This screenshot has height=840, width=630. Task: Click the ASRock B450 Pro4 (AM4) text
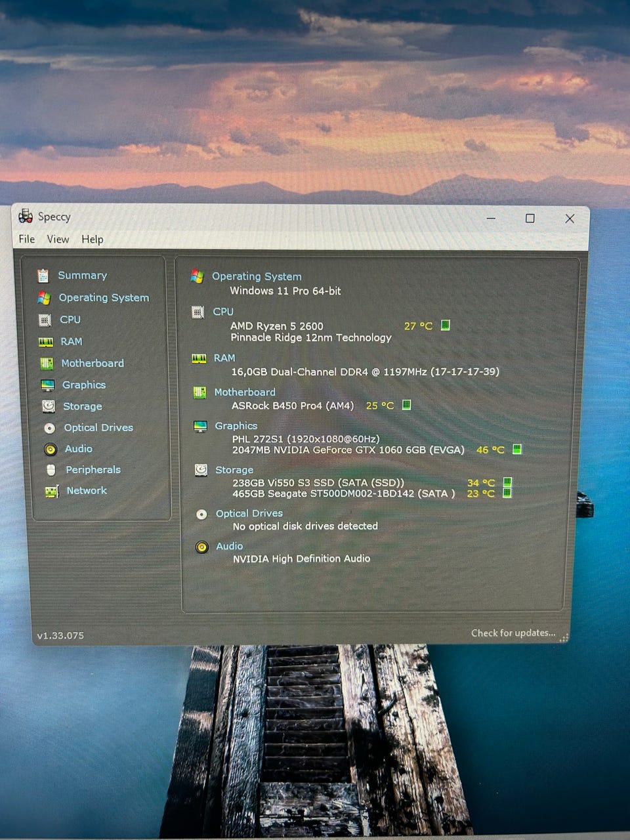coord(293,406)
